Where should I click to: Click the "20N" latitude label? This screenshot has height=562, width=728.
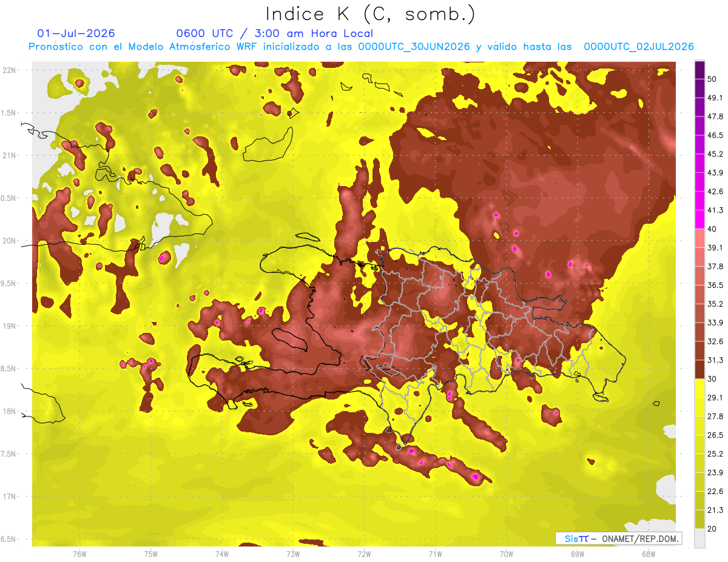click(x=8, y=241)
